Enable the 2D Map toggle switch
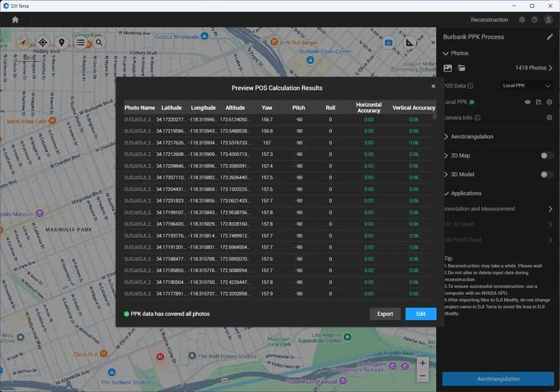Image resolution: width=560 pixels, height=392 pixels. click(x=547, y=155)
